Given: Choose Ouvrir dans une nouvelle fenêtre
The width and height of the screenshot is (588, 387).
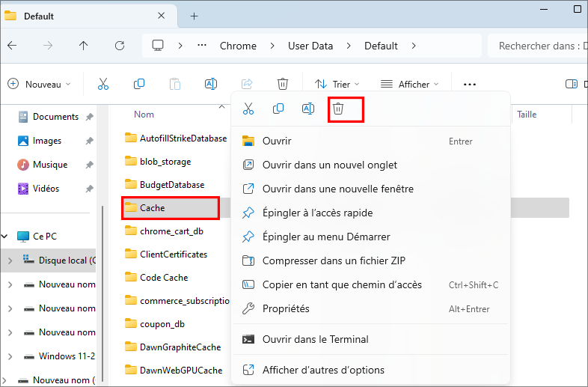Looking at the screenshot, I should click(x=370, y=189).
